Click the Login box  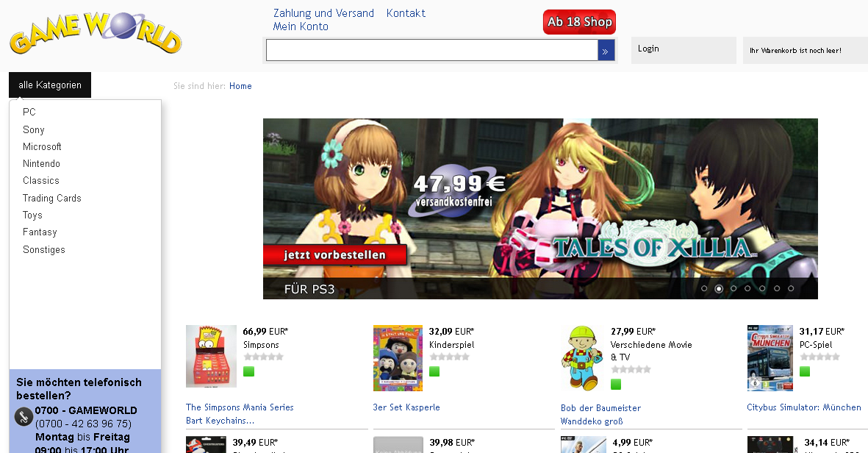[x=684, y=51]
